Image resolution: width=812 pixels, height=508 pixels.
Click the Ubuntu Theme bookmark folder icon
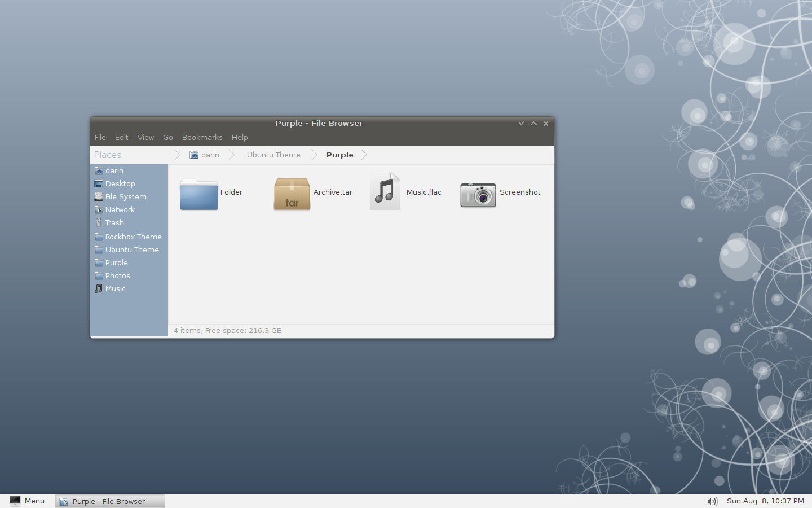coord(99,249)
